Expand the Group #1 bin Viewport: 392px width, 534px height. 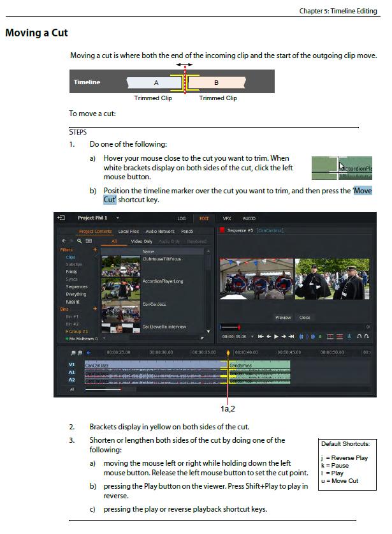coord(66,332)
